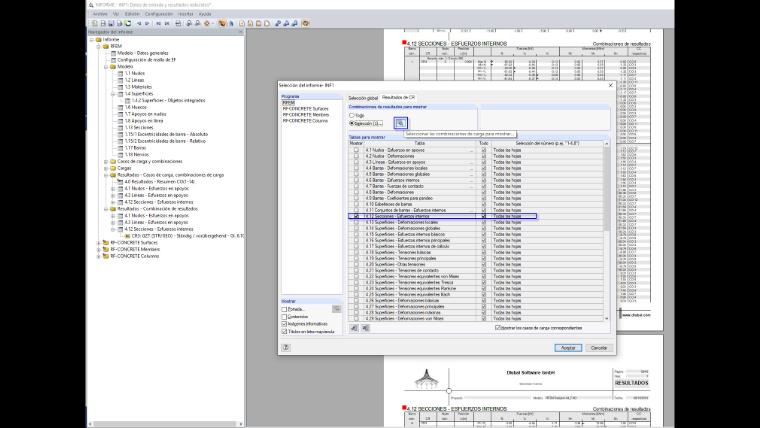Select the Todo radio button

pyautogui.click(x=352, y=115)
